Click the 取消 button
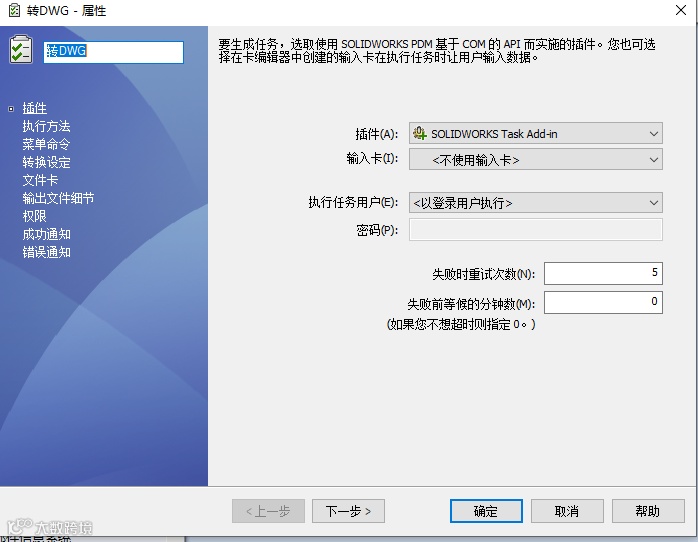 (567, 511)
